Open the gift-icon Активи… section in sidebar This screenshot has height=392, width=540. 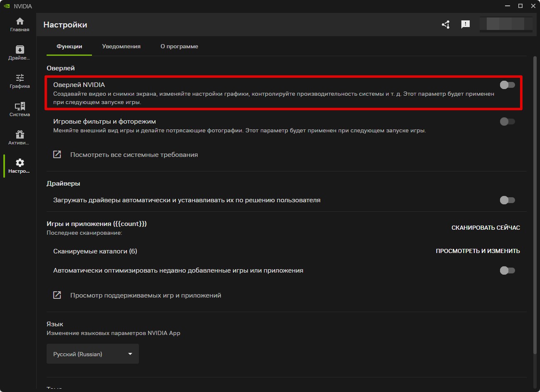pyautogui.click(x=20, y=138)
